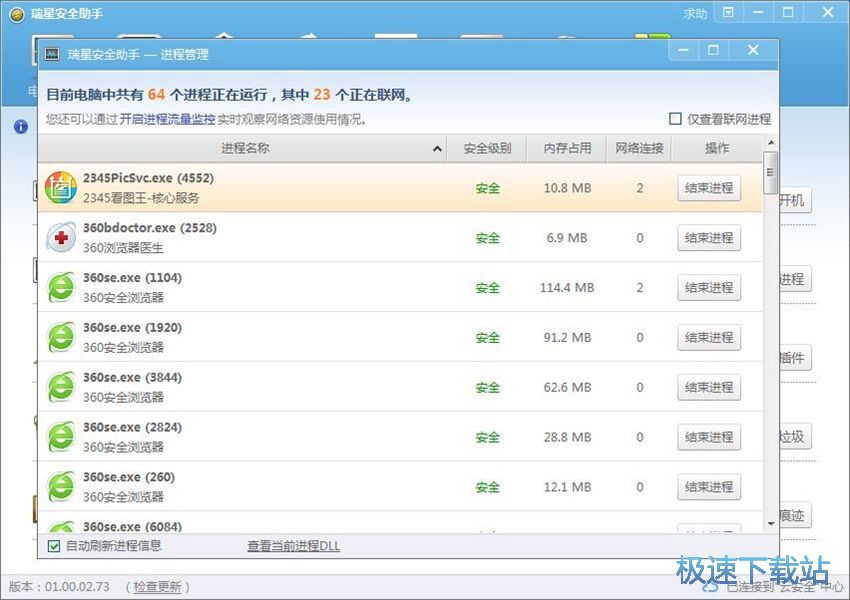Select 360se.exe (2824) row text

pos(132,427)
